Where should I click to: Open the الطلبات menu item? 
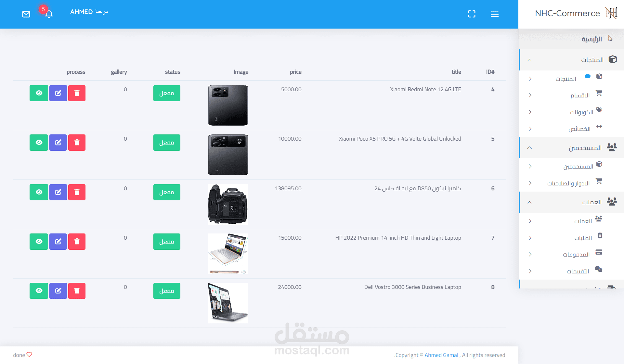click(583, 238)
